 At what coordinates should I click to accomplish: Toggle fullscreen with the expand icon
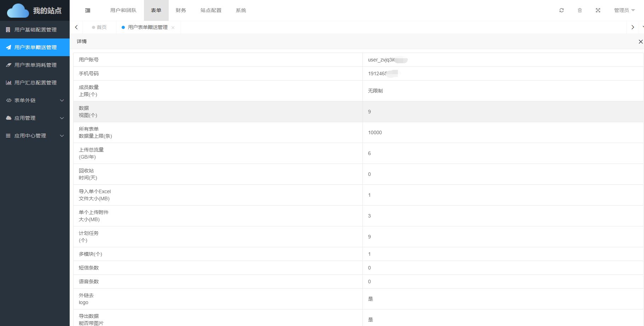[x=598, y=10]
